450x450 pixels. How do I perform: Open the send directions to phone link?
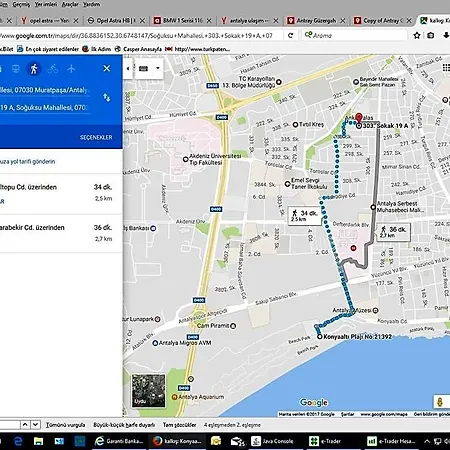27,162
